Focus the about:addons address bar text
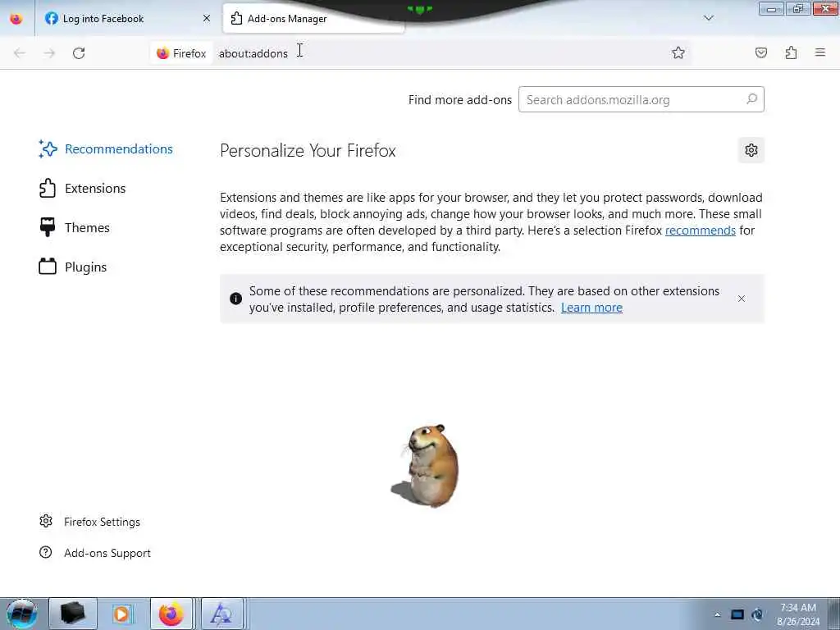840x630 pixels. coord(253,53)
